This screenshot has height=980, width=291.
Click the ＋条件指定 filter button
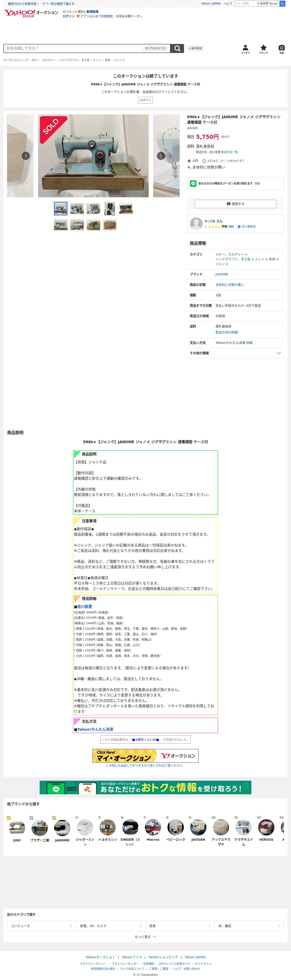point(196,48)
